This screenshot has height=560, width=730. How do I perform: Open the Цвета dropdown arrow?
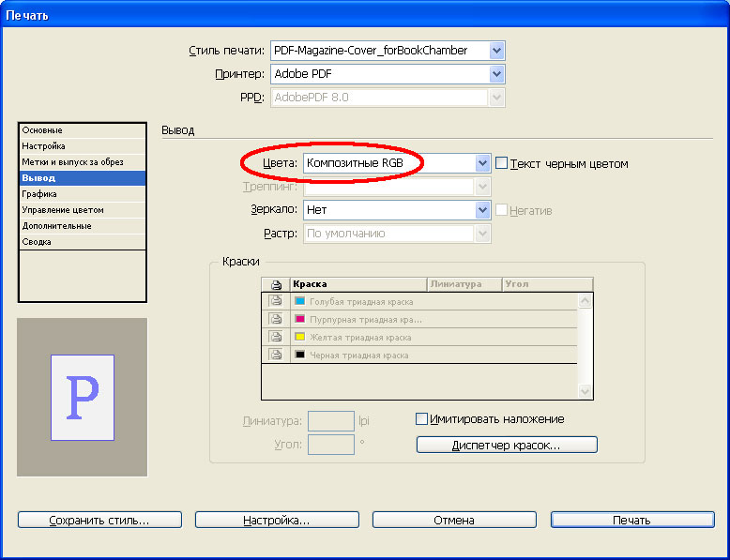(482, 163)
